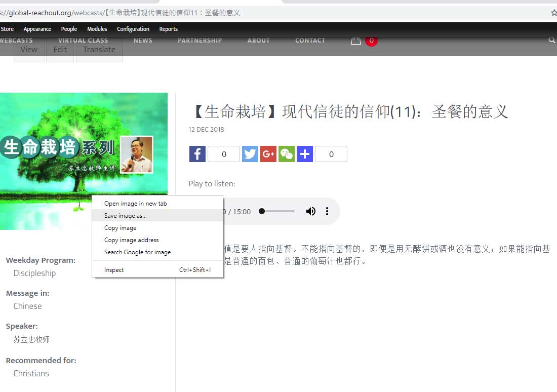Go to the Virtual Class nav link
Image resolution: width=557 pixels, height=392 pixels.
83,41
